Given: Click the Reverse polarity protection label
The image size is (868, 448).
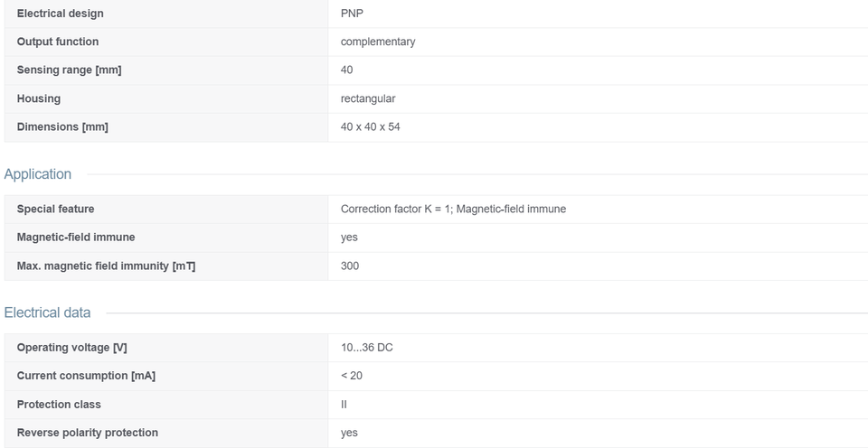Looking at the screenshot, I should pyautogui.click(x=87, y=433).
